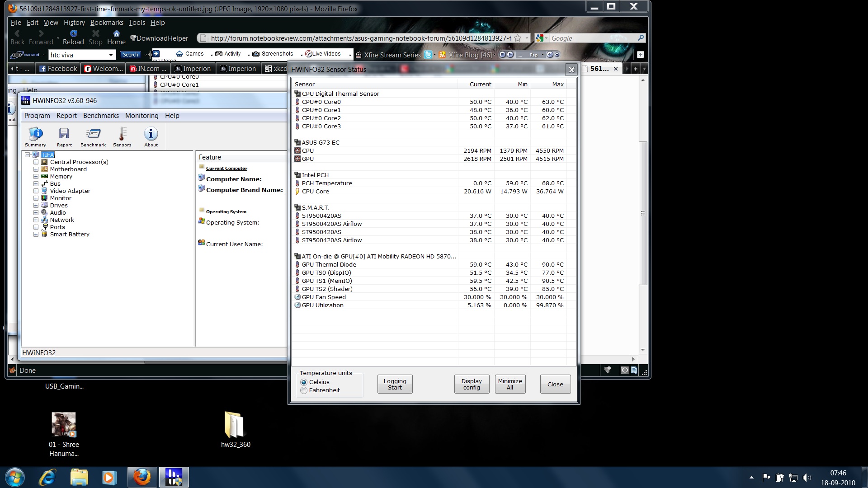
Task: Click the volume speaker tray icon
Action: pyautogui.click(x=807, y=478)
